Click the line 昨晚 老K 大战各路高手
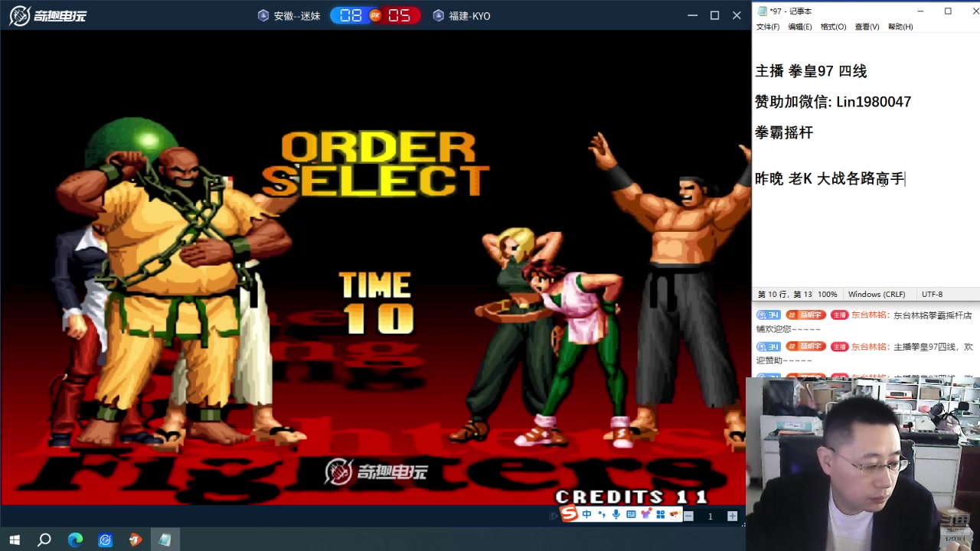980x551 pixels. click(x=830, y=179)
